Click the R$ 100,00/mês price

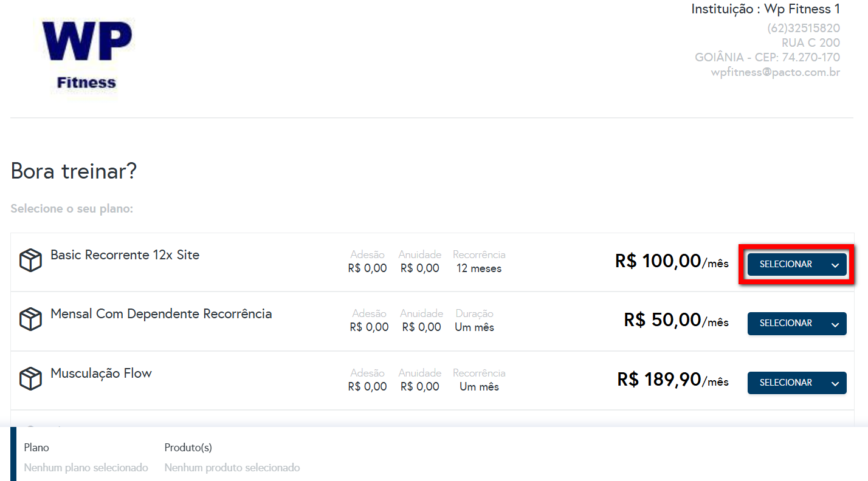tap(671, 262)
